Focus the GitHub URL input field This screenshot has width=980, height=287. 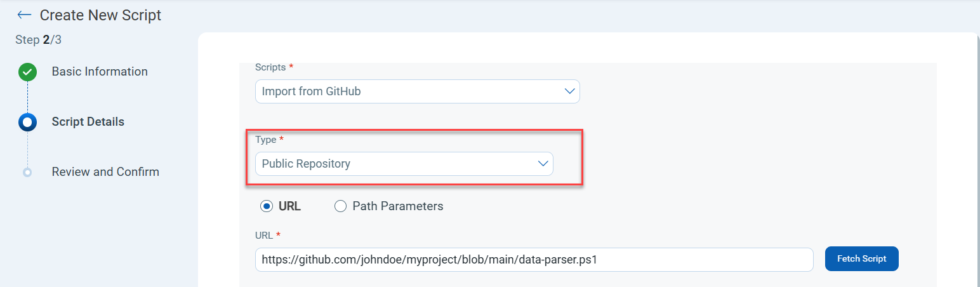tap(534, 260)
